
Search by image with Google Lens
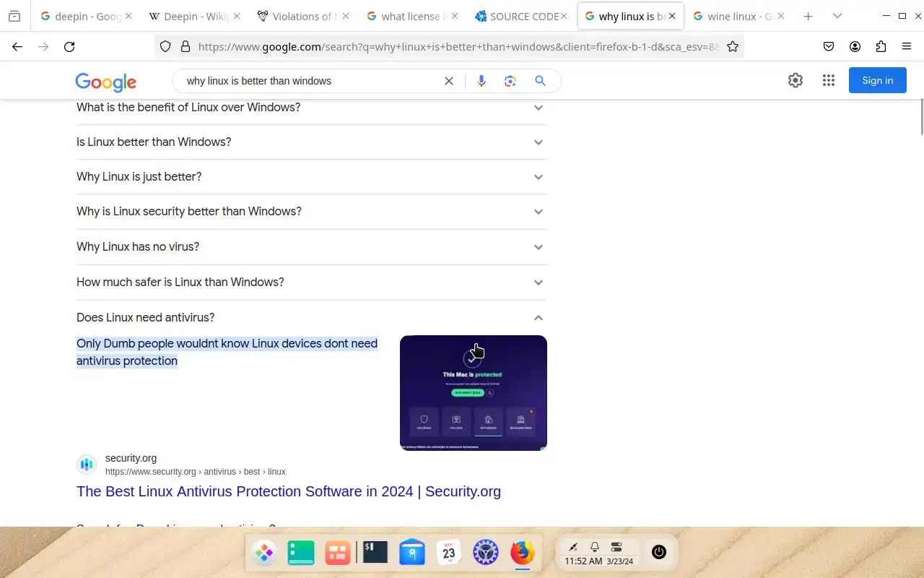pos(510,81)
